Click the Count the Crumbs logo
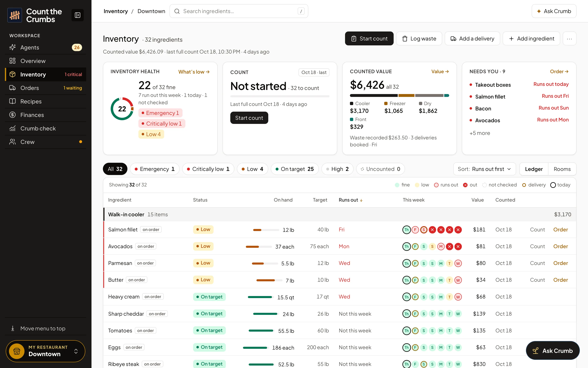Screen dimensions: 588x368 [15, 15]
